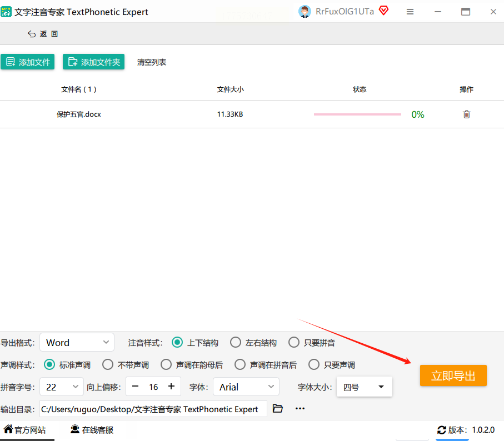Click the 0% status value
The height and width of the screenshot is (441, 504).
[417, 114]
